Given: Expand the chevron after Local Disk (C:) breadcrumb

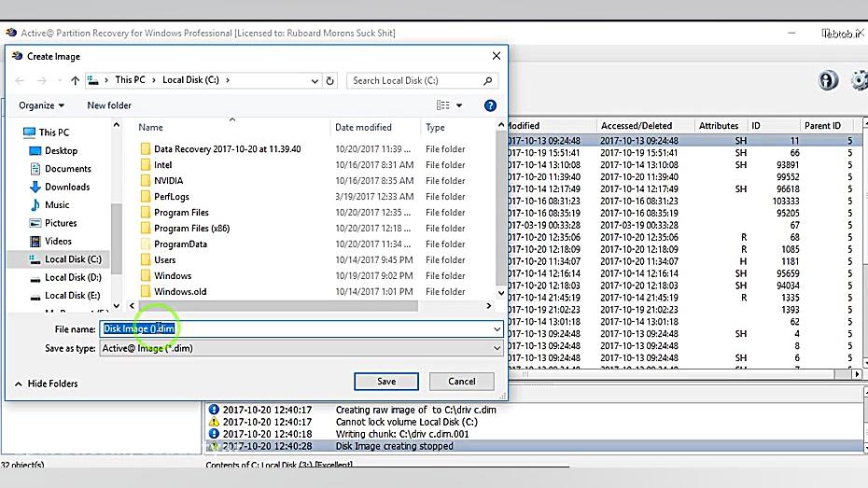Looking at the screenshot, I should [x=228, y=80].
